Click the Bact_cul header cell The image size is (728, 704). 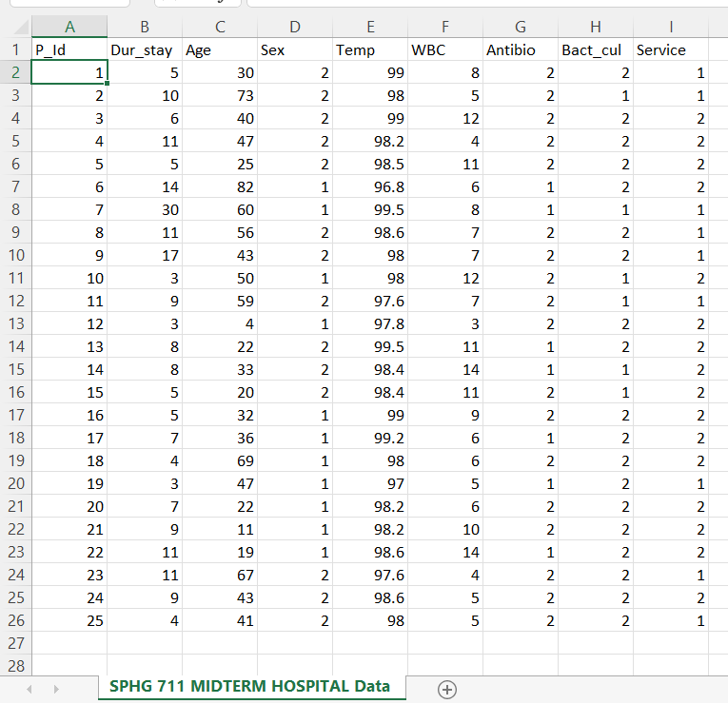[x=596, y=49]
